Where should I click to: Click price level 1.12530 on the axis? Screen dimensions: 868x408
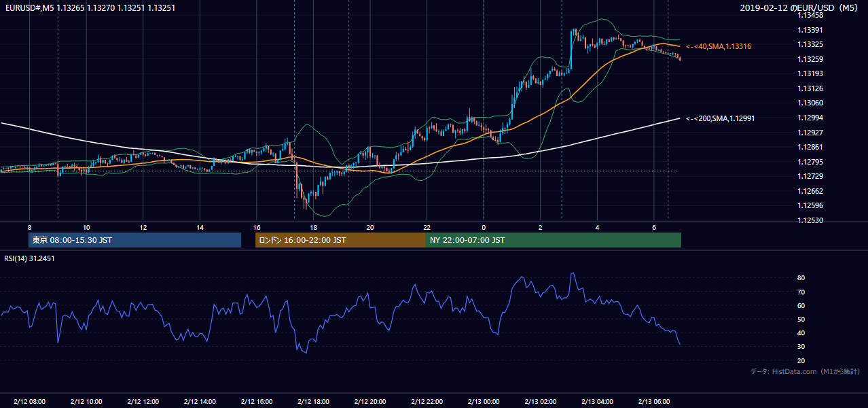(810, 220)
